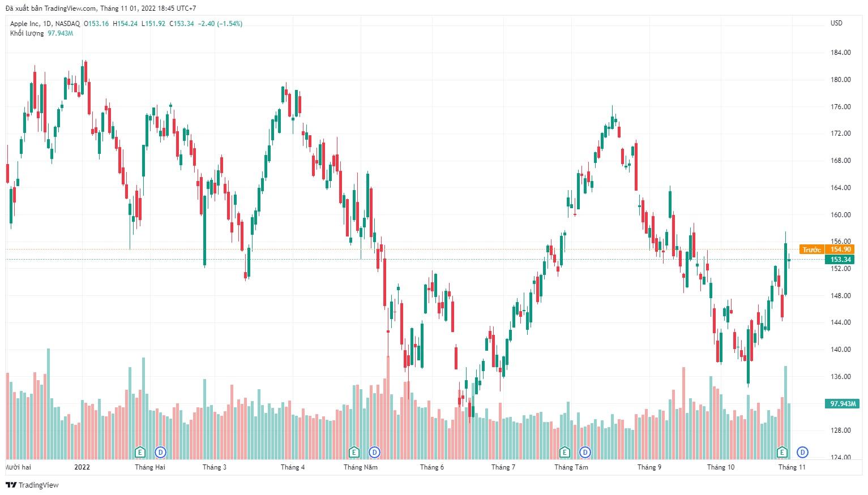Click the dividend D marker near Tháng 11
Image resolution: width=868 pixels, height=495 pixels.
(802, 452)
